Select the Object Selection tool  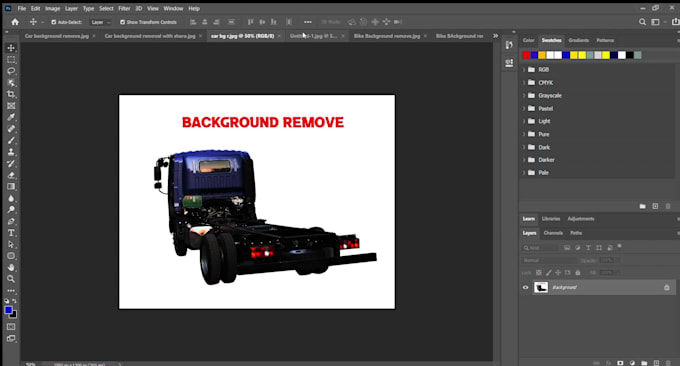[x=11, y=82]
